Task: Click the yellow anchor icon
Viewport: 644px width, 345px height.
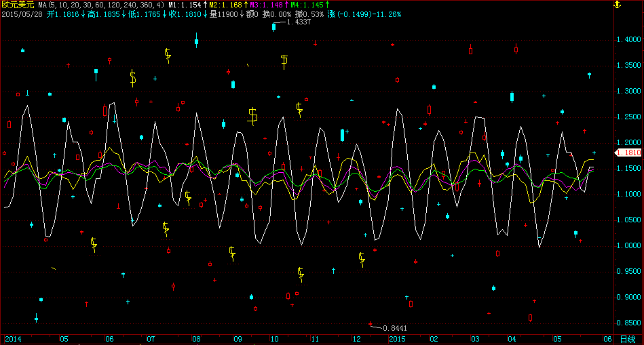Action: [x=636, y=5]
